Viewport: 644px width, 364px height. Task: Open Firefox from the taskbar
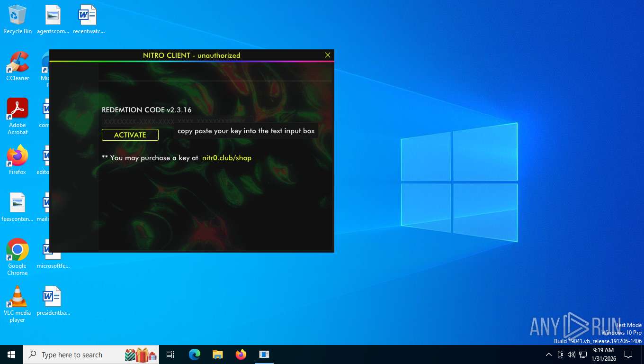tap(241, 355)
